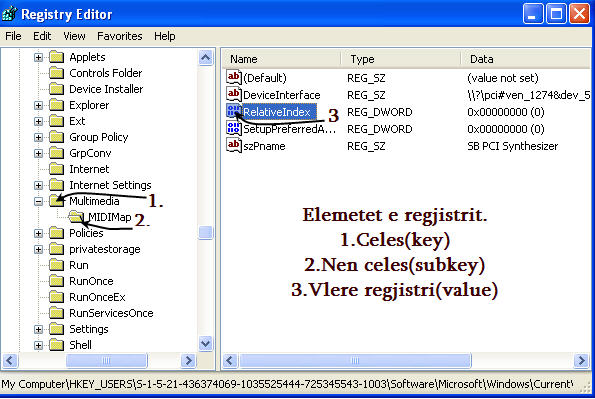Click the Applets folder icon
The image size is (595, 399).
coord(57,57)
